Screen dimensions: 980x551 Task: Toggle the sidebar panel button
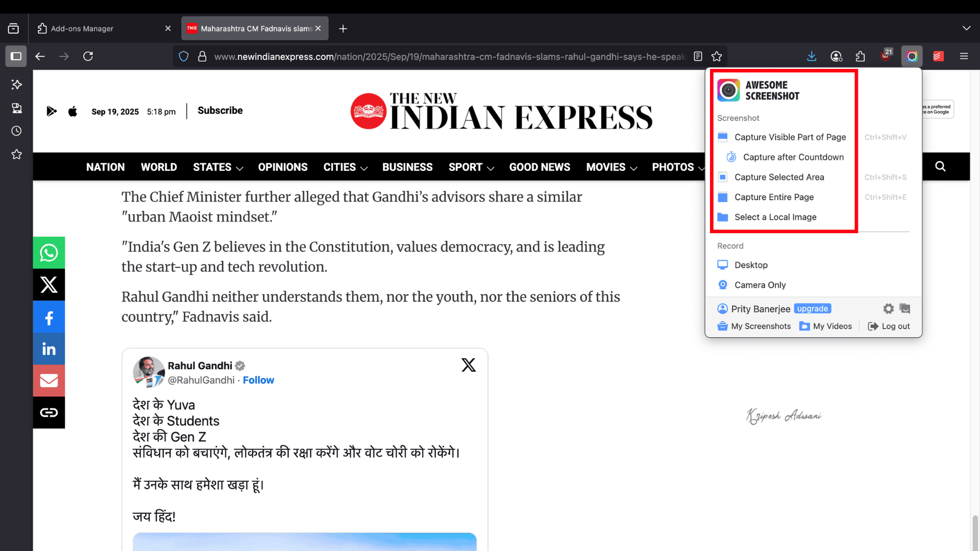(16, 56)
